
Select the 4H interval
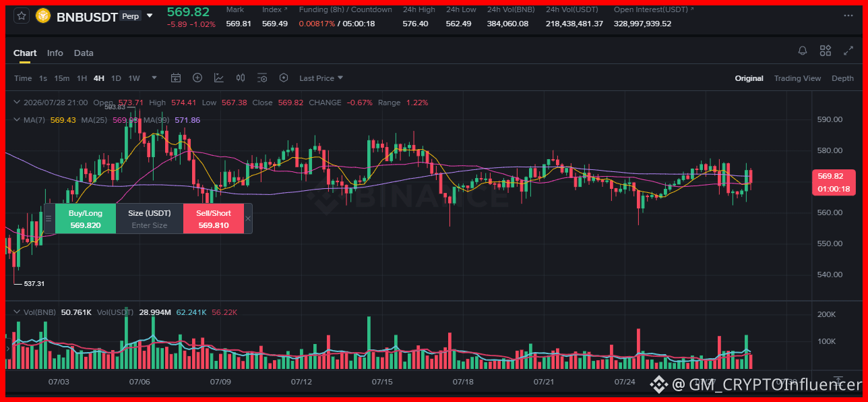(x=99, y=78)
